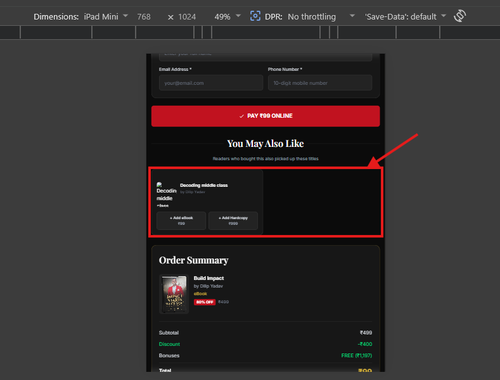500x380 pixels.
Task: Click the Bonuses value FREE (₹1,197)
Action: click(x=356, y=355)
